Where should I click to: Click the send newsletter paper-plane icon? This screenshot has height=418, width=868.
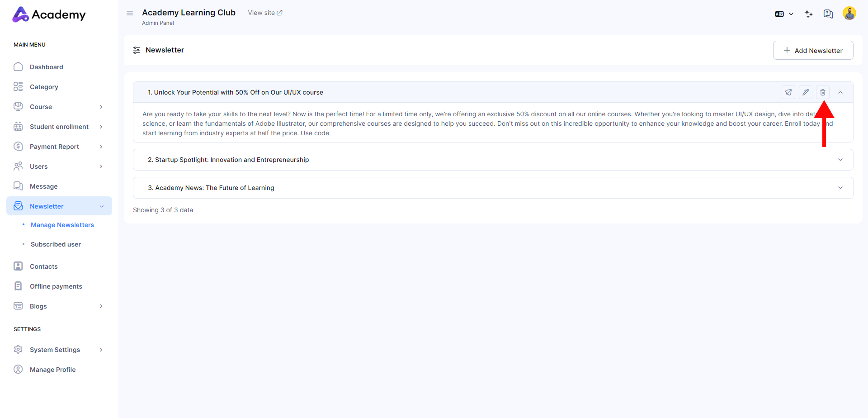pyautogui.click(x=788, y=92)
